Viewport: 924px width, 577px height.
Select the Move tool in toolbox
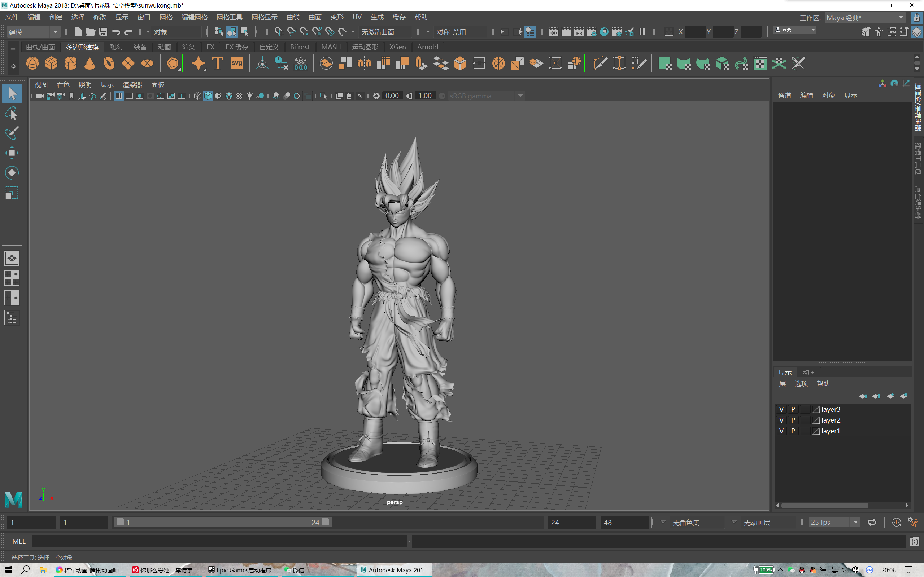[12, 153]
